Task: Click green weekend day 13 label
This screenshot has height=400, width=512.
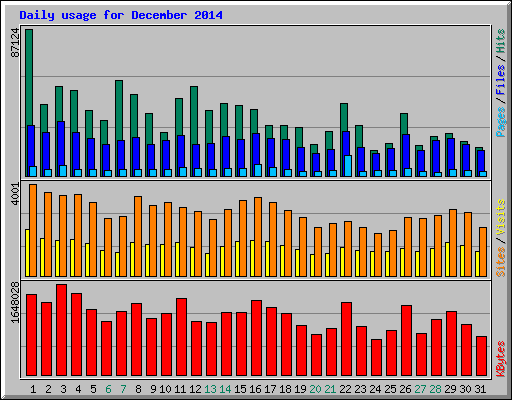Action: pyautogui.click(x=210, y=389)
